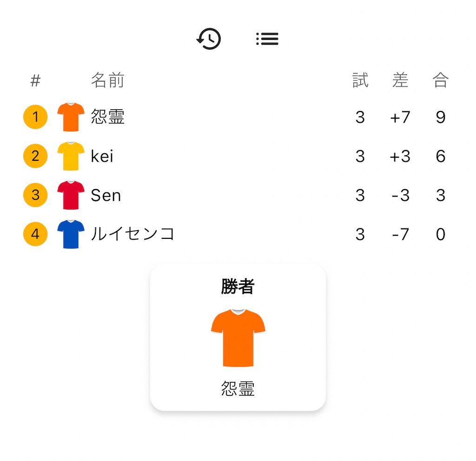Image resolution: width=476 pixels, height=461 pixels.
Task: Click the 差 goal difference column header
Action: (400, 80)
